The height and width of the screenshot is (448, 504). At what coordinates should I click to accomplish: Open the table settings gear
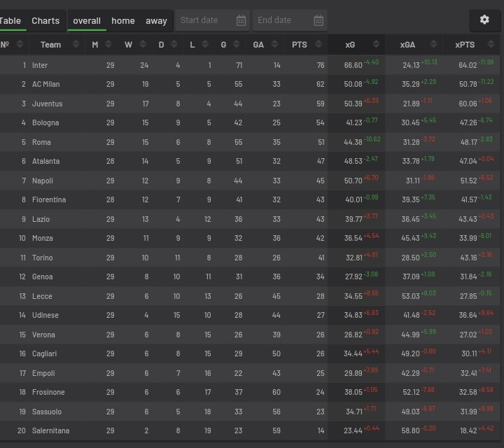(484, 20)
